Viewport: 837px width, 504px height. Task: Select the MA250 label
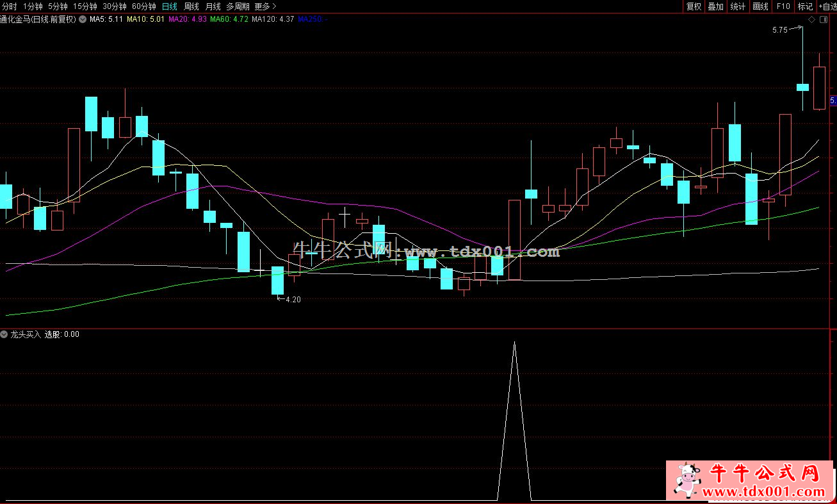312,19
